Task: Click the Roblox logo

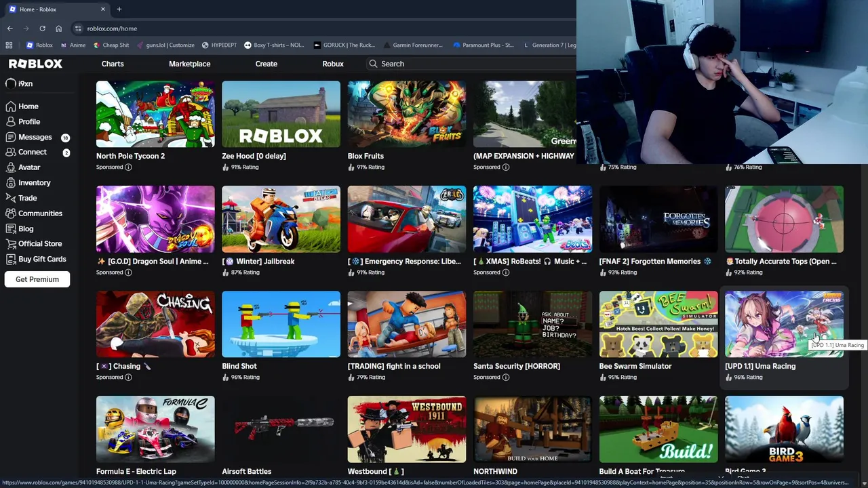Action: tap(35, 64)
